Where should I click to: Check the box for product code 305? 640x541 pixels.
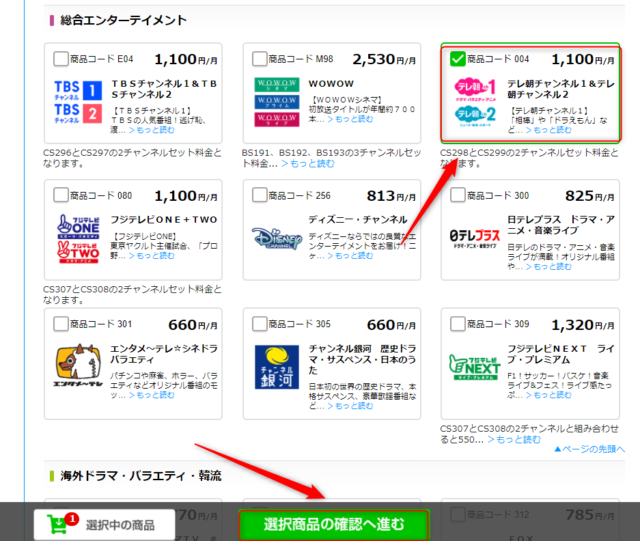tap(260, 324)
